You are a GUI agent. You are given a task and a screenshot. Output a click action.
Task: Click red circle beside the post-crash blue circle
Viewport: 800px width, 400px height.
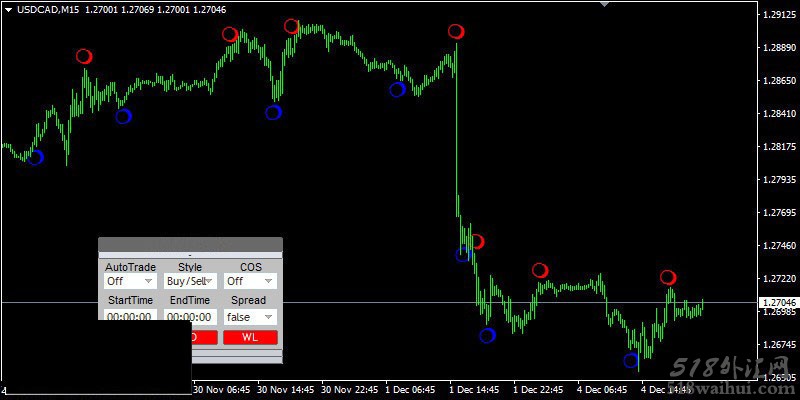[x=477, y=241]
